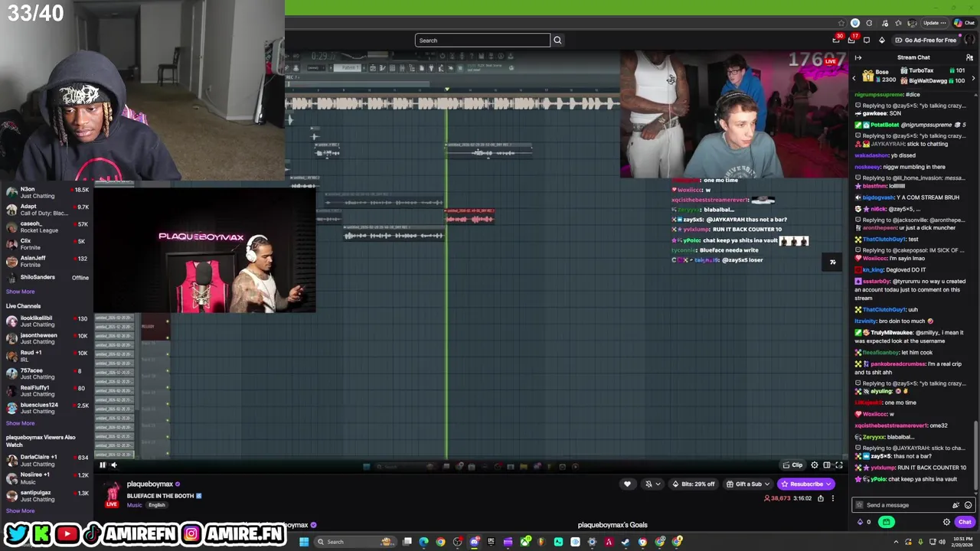Pause the stream video player
This screenshot has height=551, width=980.
[103, 465]
